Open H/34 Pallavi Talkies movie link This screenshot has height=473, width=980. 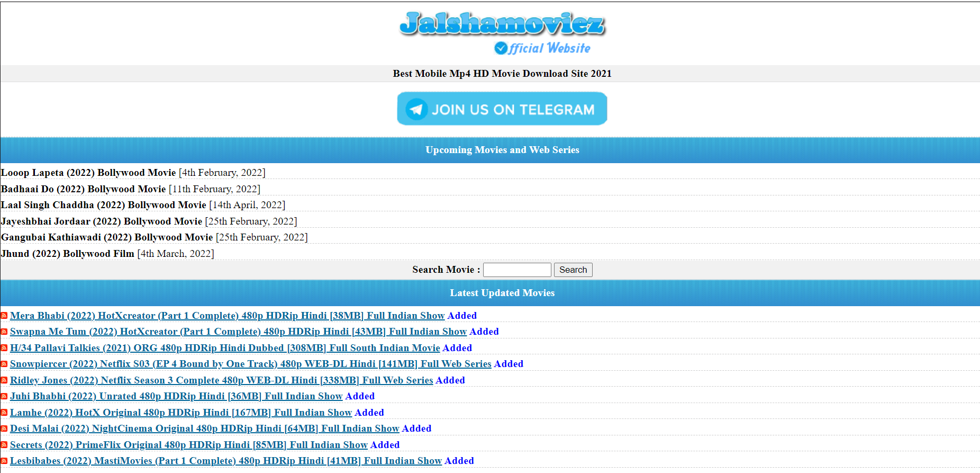click(x=225, y=348)
